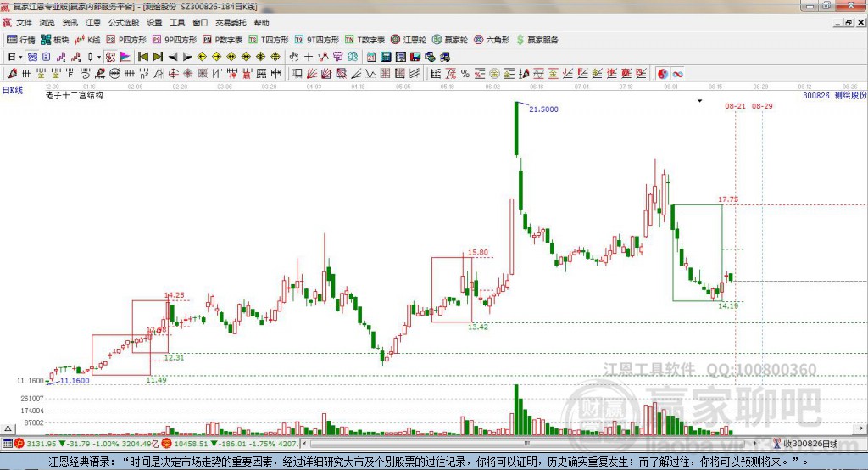Viewport: 868px width, 470px height.
Task: Click the 10458.51 index value
Action: pos(191,444)
